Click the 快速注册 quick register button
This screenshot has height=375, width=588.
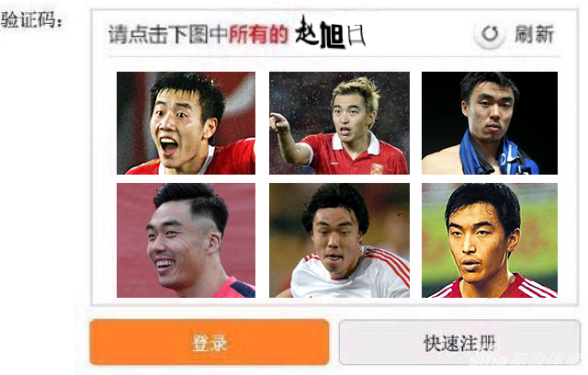459,342
